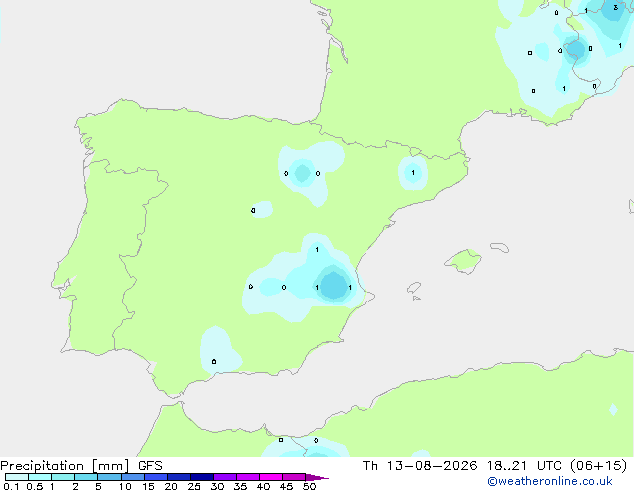The image size is (634, 490).
Task: Click the '(06+15)' model run text
Action: pos(599,466)
